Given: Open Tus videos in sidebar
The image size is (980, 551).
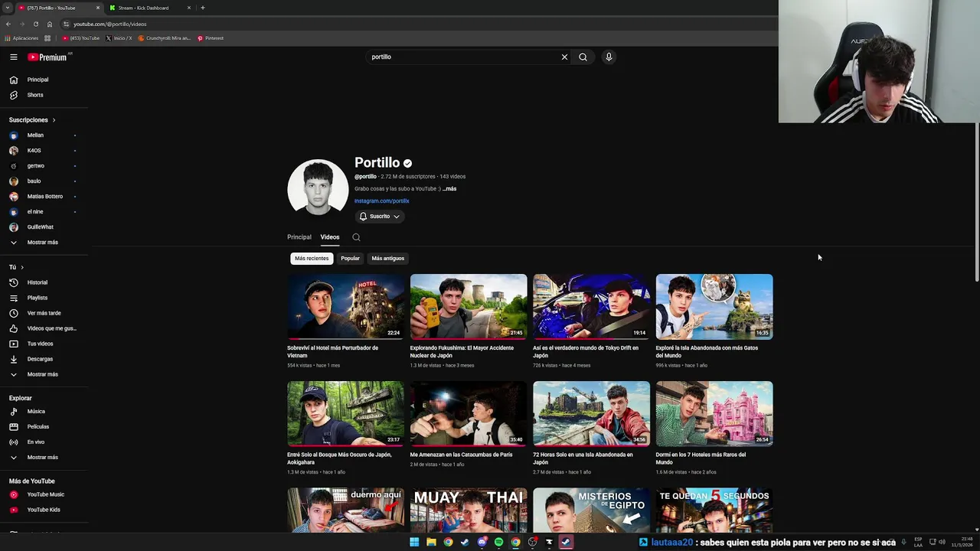Looking at the screenshot, I should [44, 344].
